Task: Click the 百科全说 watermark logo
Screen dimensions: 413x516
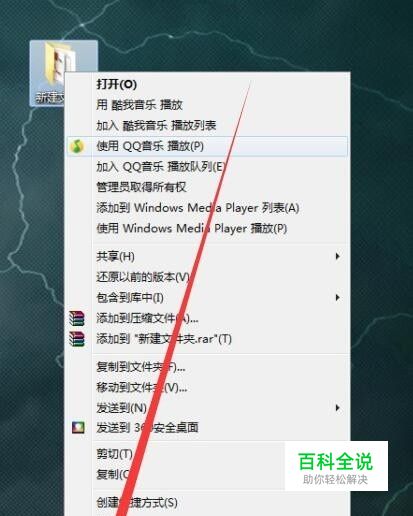Action: point(336,466)
